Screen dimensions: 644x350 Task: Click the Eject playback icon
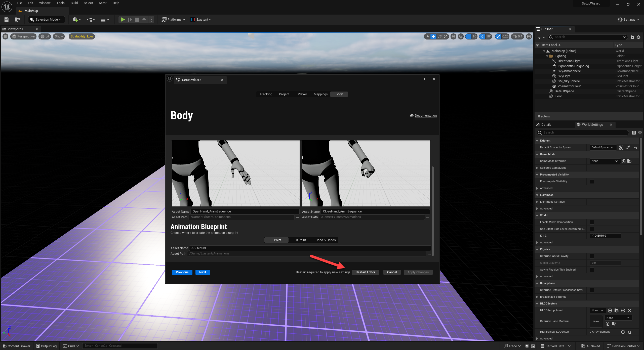144,20
